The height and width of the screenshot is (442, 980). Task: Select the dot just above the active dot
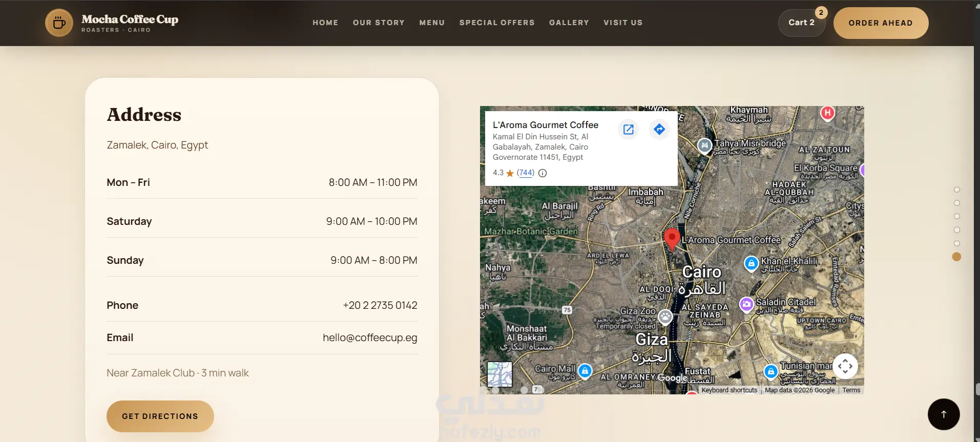[x=956, y=243]
